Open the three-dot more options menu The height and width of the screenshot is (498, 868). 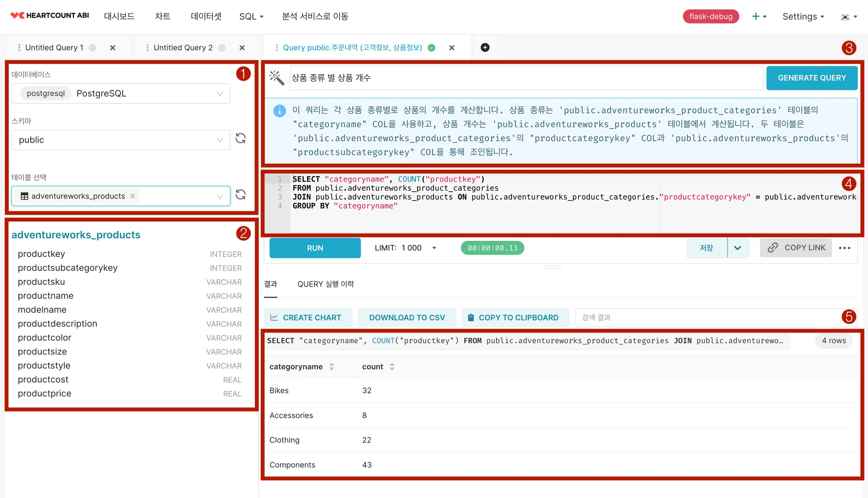(844, 248)
